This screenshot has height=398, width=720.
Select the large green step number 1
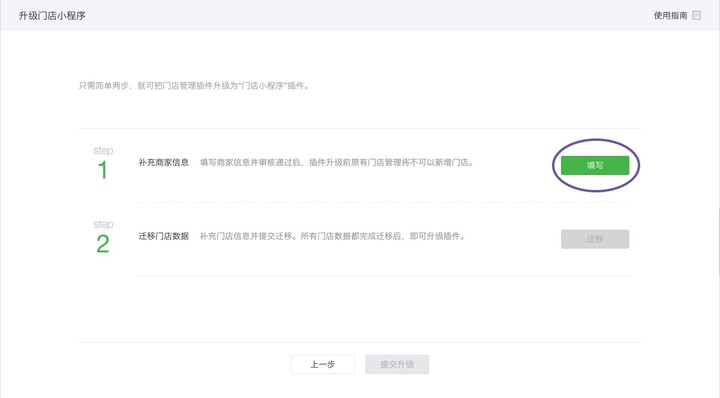tap(103, 170)
